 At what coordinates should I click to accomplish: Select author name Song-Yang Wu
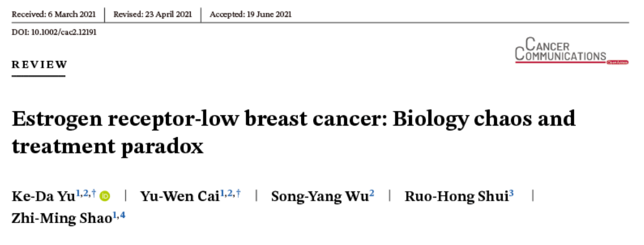(x=319, y=196)
